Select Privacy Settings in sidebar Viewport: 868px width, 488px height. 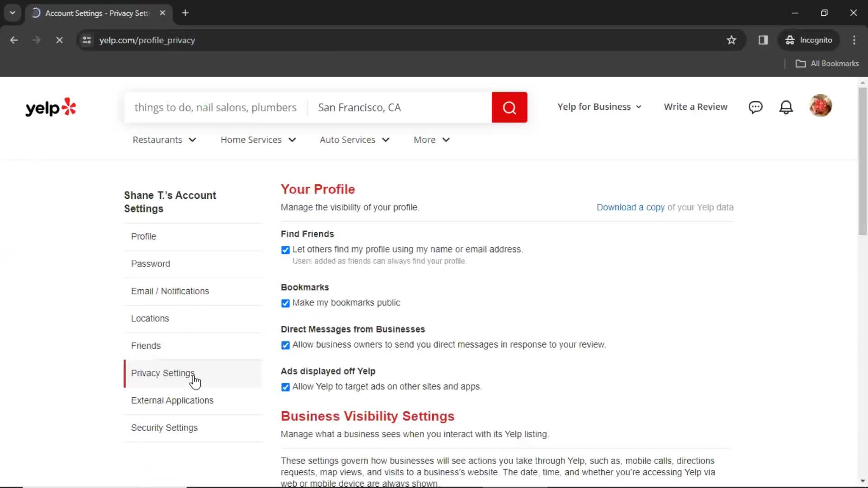click(x=193, y=373)
